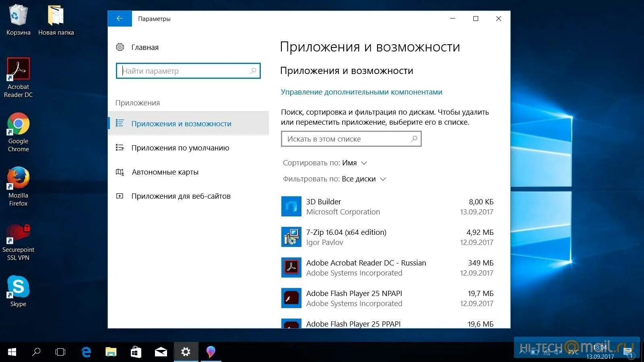
Task: Click the back arrow in Settings
Action: coord(120,19)
